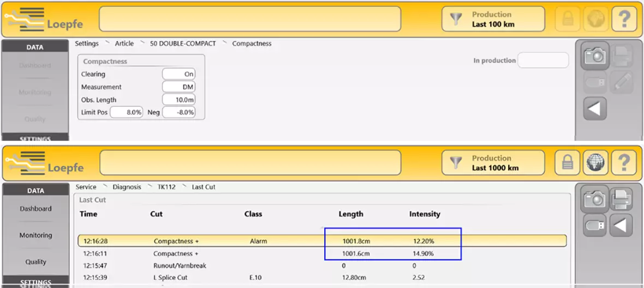Screen dimensions: 644x288
Task: Open Monitoring in the lower sidebar
Action: pos(35,235)
